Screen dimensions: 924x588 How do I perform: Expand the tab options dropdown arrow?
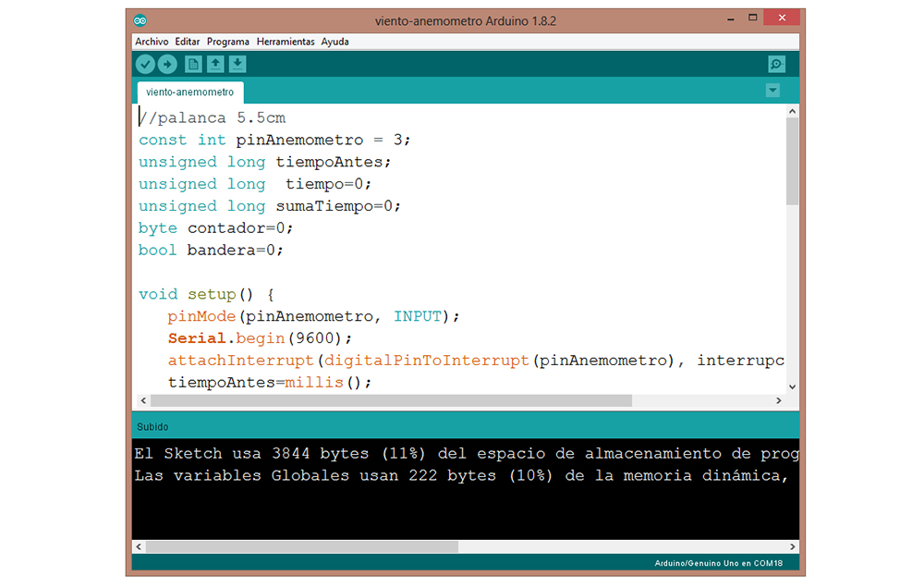pyautogui.click(x=772, y=91)
